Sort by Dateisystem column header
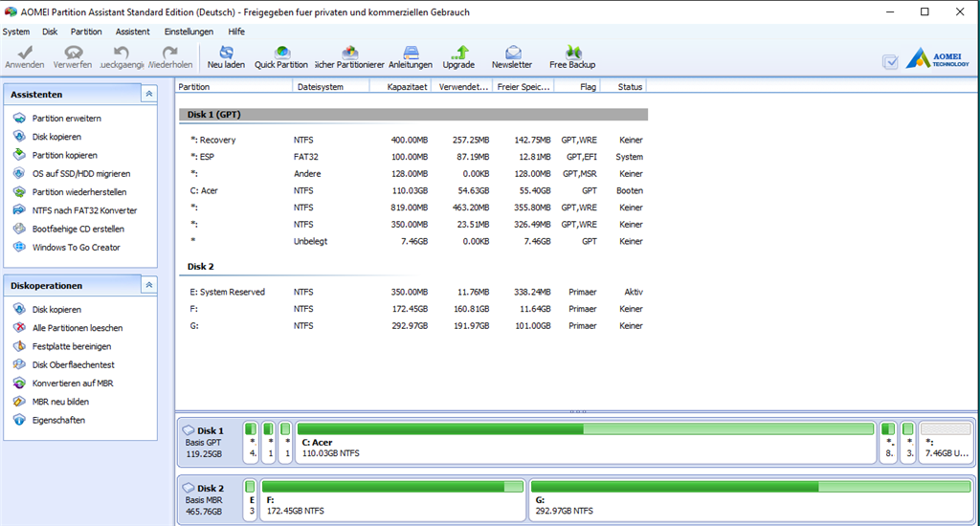The image size is (980, 526). pos(331,87)
